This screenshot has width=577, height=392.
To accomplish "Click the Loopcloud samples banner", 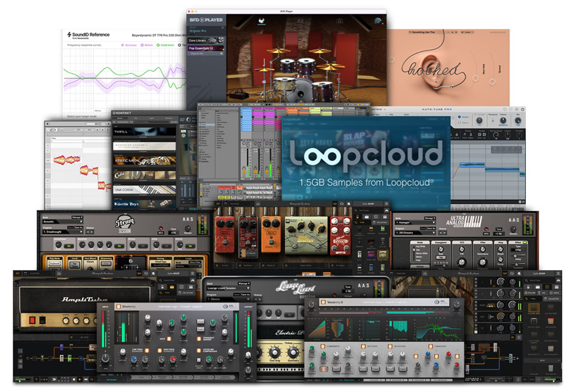I will coord(366,163).
